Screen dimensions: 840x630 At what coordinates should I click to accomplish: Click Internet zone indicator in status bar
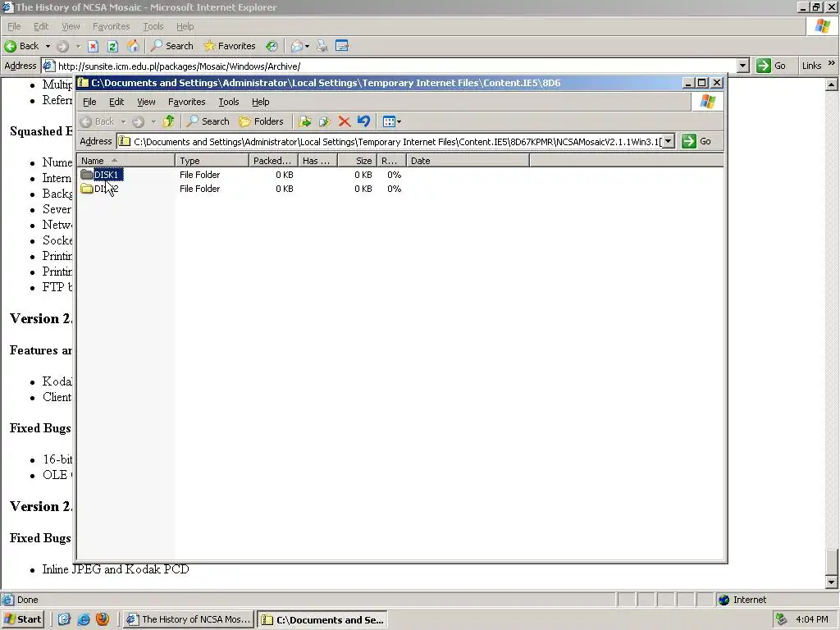tap(742, 600)
